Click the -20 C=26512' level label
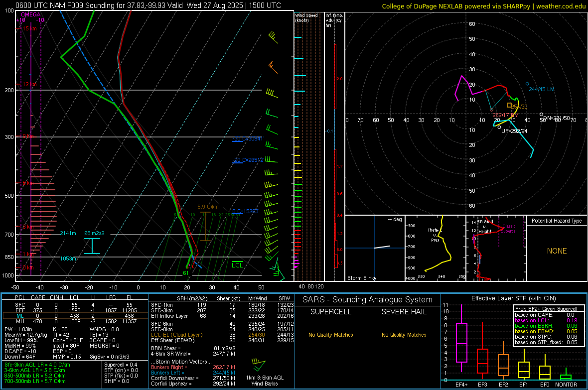This screenshot has height=390, width=588. coord(248,160)
